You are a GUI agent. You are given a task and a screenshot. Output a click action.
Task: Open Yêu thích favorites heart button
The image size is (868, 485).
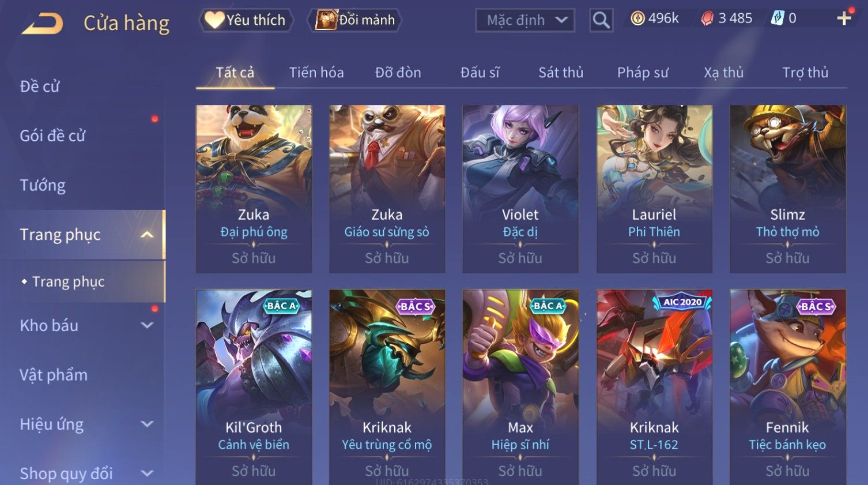[246, 20]
